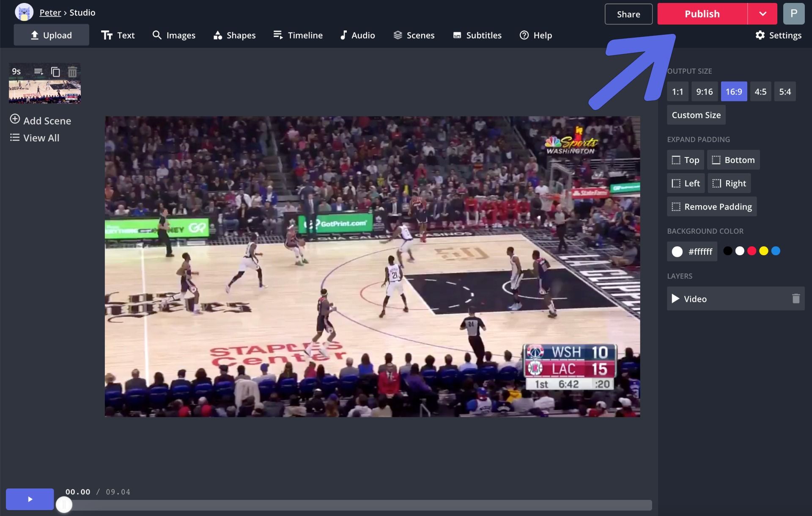Expand the Publish dropdown arrow
This screenshot has height=516, width=812.
pos(762,14)
